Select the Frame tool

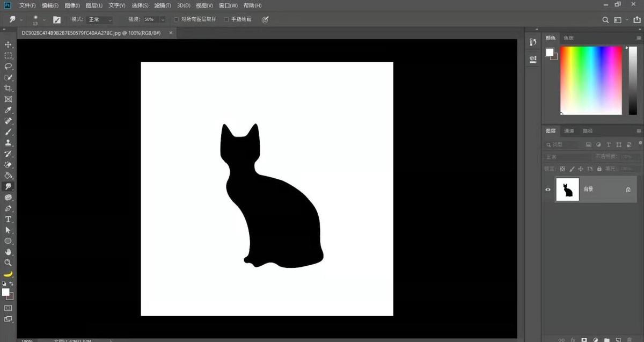pos(8,99)
